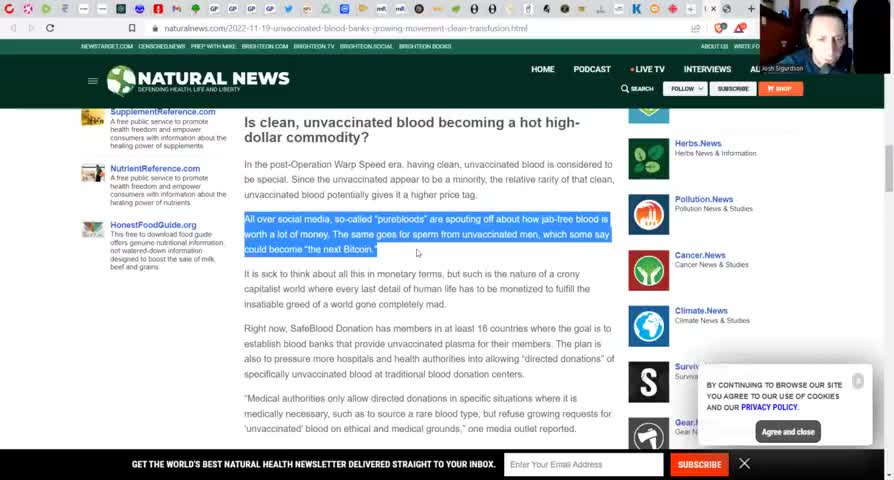Open the Survival S icon
This screenshot has height=480, width=894.
coord(649,382)
